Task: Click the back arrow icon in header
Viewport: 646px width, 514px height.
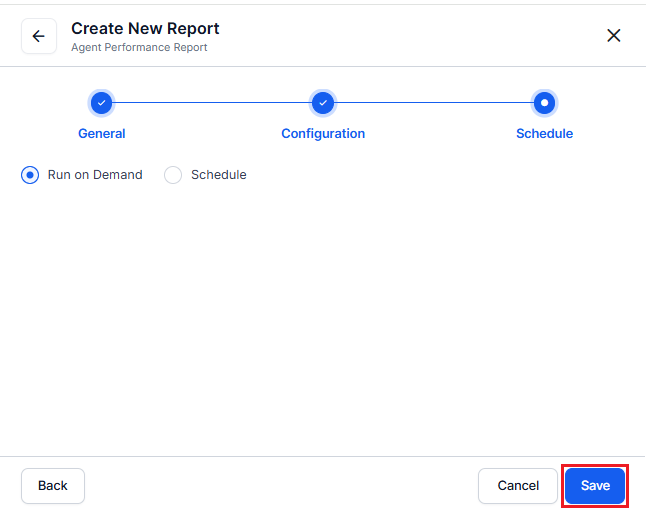Action: click(39, 36)
